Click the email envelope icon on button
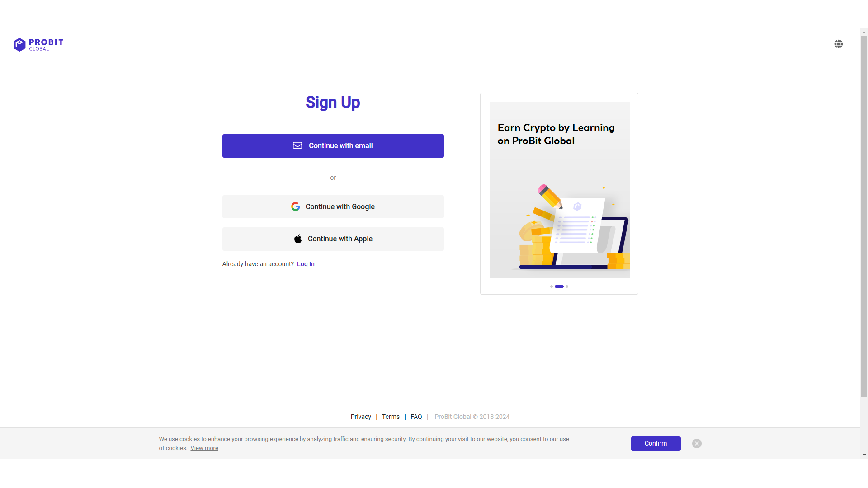The image size is (868, 488). (297, 145)
